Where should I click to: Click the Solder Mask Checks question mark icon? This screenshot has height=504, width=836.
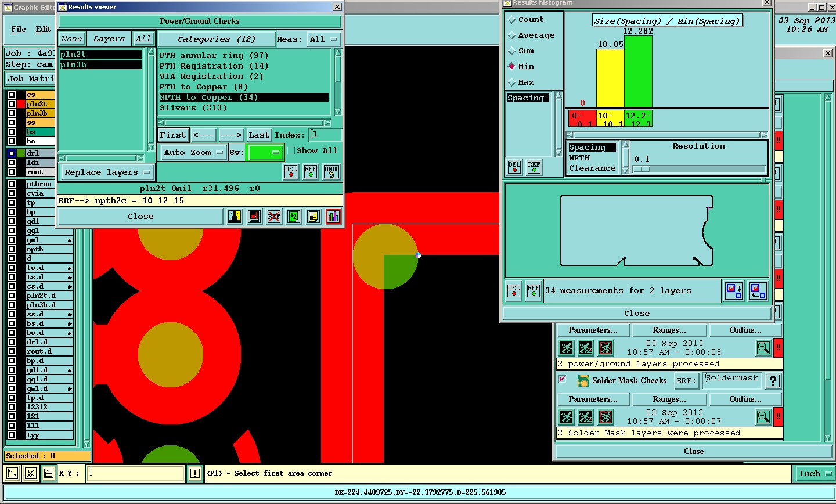pyautogui.click(x=773, y=381)
